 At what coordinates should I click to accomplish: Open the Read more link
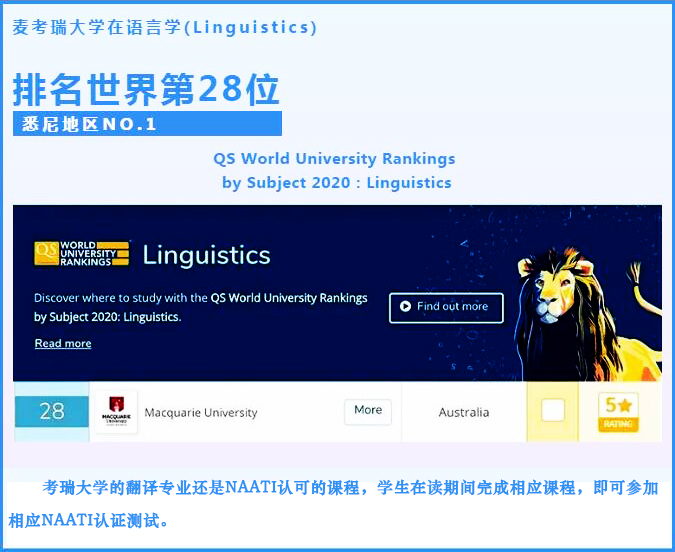[63, 343]
